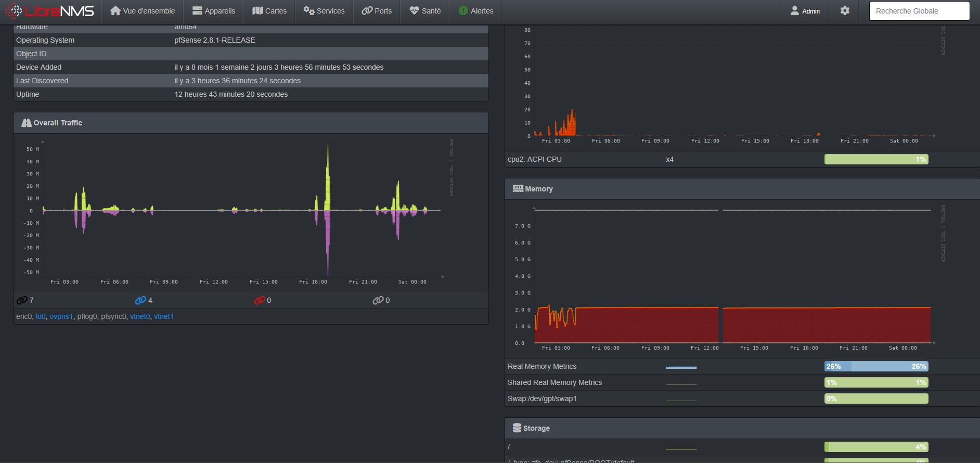Open the Vue d'ensemble menu
This screenshot has width=980, height=463.
tap(143, 11)
